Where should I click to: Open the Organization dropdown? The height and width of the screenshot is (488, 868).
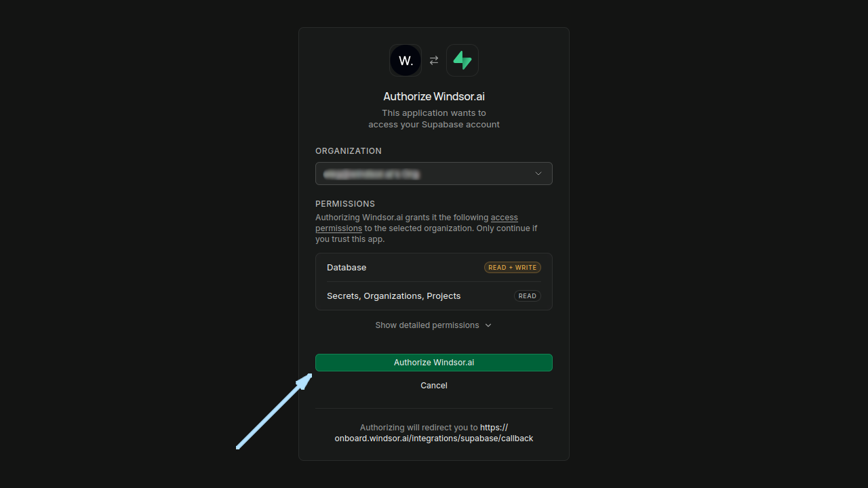434,174
